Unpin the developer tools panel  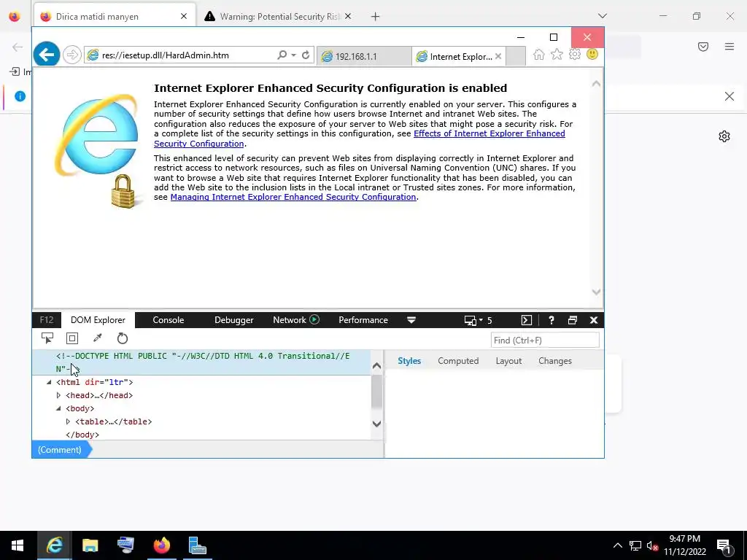pos(573,320)
